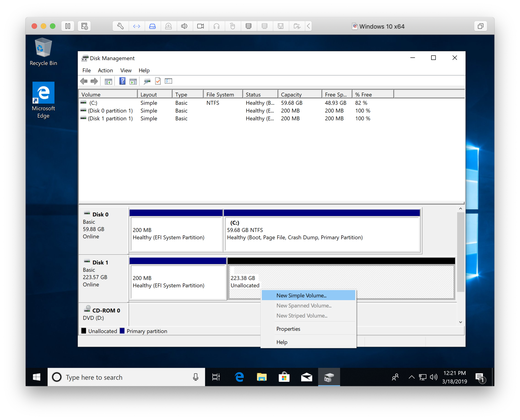This screenshot has width=520, height=420.
Task: Select 'New Striped Volume...' option
Action: coord(302,316)
